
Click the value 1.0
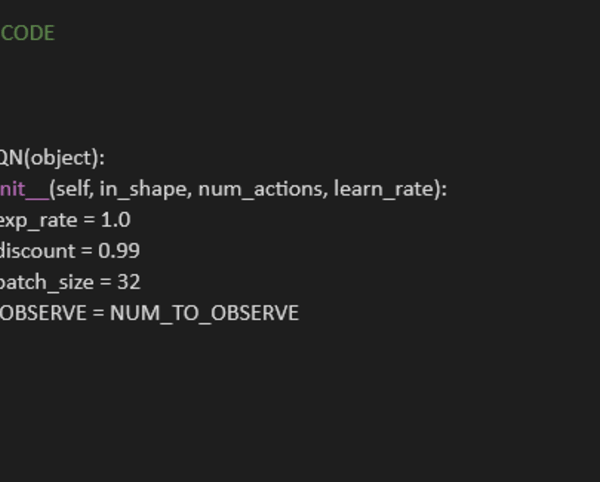click(x=116, y=220)
